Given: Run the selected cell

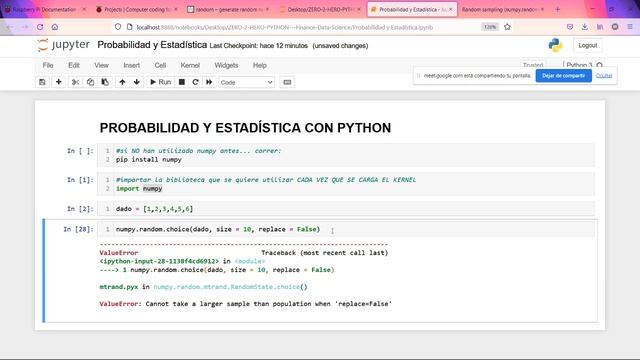Looking at the screenshot, I should coord(160,82).
